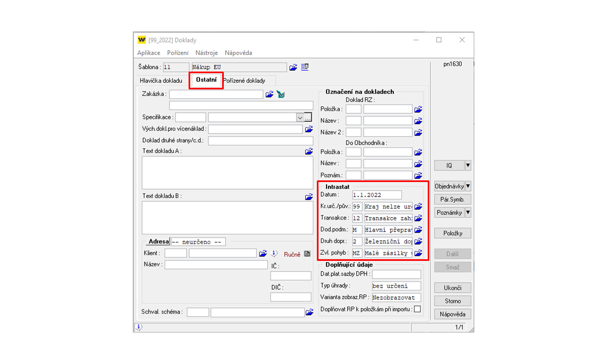Open the Druh dopr. lookup folder icon
The width and height of the screenshot is (607, 364).
click(418, 241)
